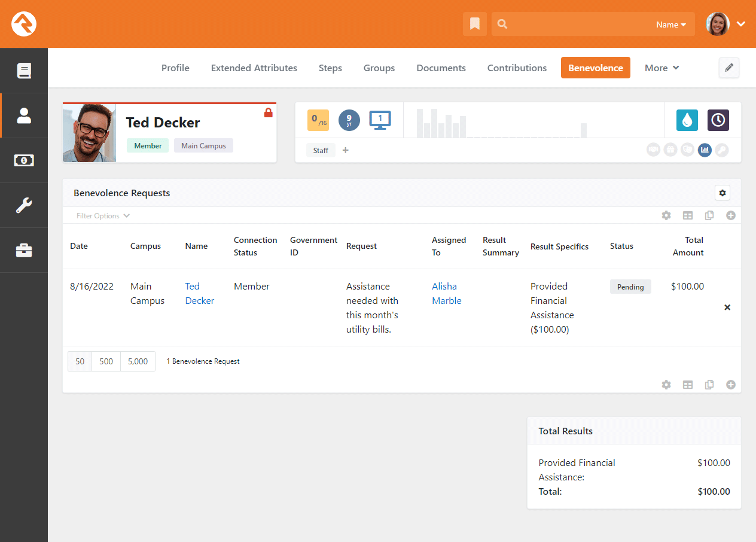This screenshot has height=542, width=756.
Task: Open the bookmark icon in header
Action: tap(475, 24)
